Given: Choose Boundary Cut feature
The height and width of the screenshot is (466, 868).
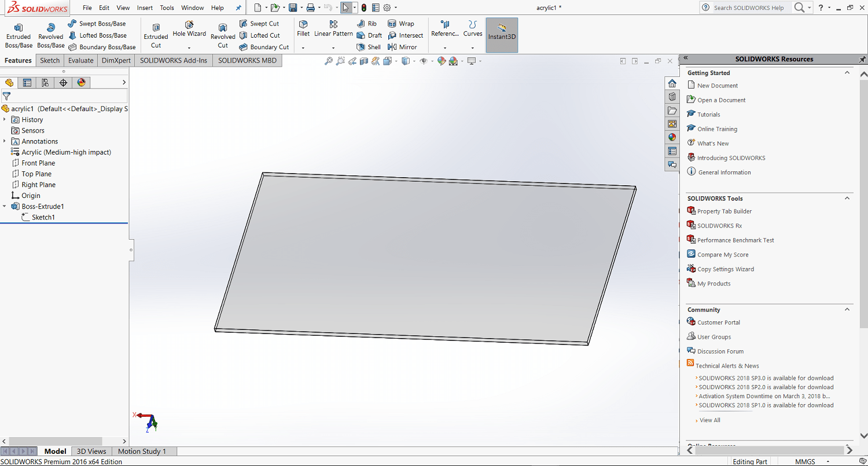Looking at the screenshot, I should pyautogui.click(x=264, y=47).
